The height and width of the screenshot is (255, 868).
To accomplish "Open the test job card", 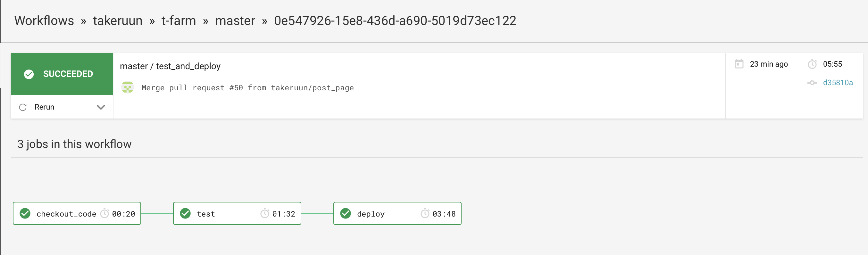I will point(237,213).
